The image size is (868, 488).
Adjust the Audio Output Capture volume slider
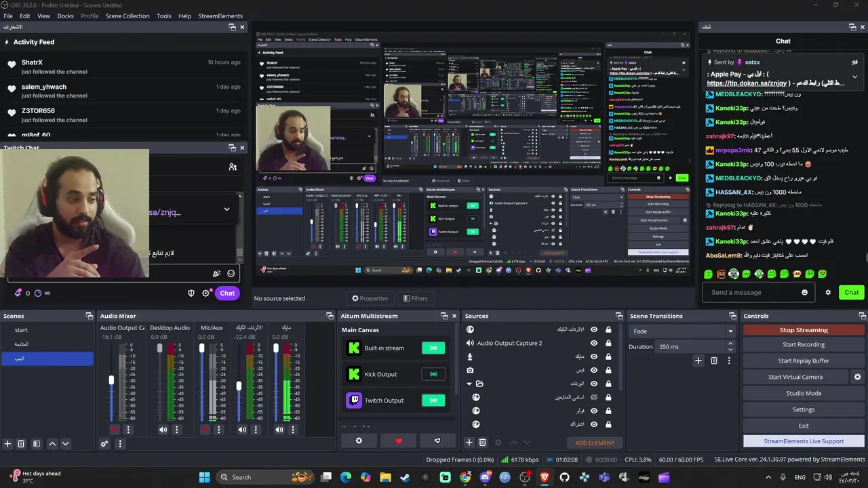click(111, 380)
